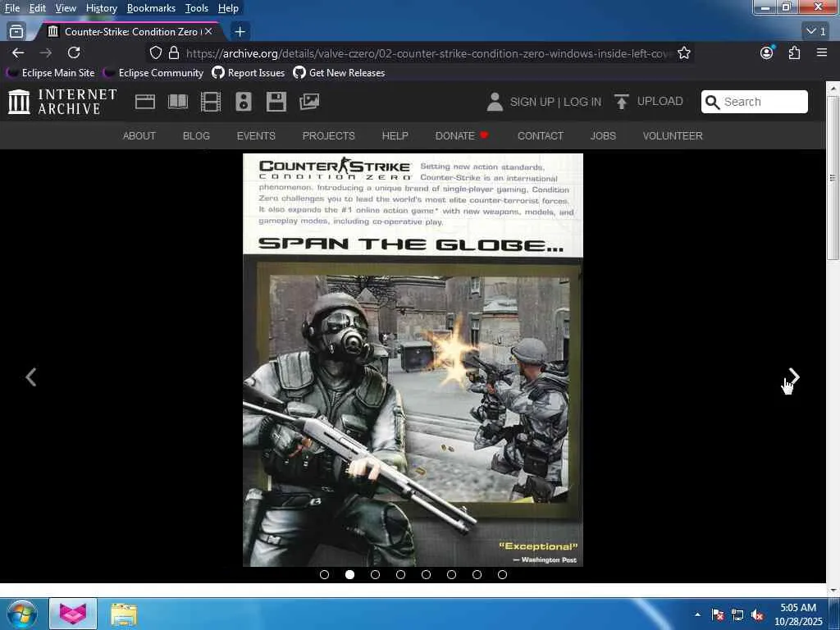Select the fifth carousel dot
The width and height of the screenshot is (840, 630).
(426, 574)
